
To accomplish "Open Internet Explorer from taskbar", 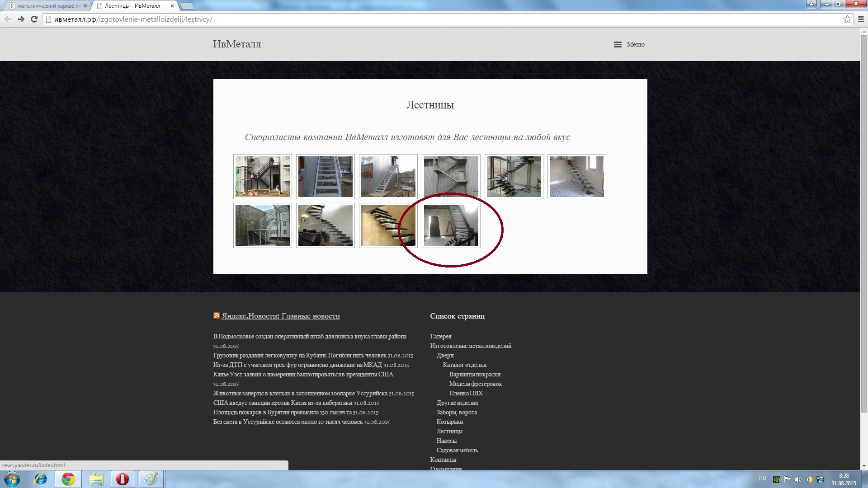I will point(41,479).
